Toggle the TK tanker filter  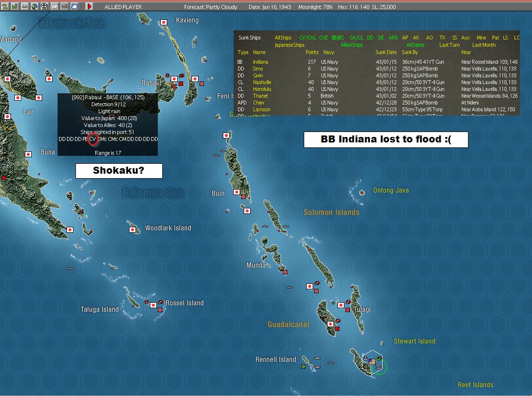[443, 38]
